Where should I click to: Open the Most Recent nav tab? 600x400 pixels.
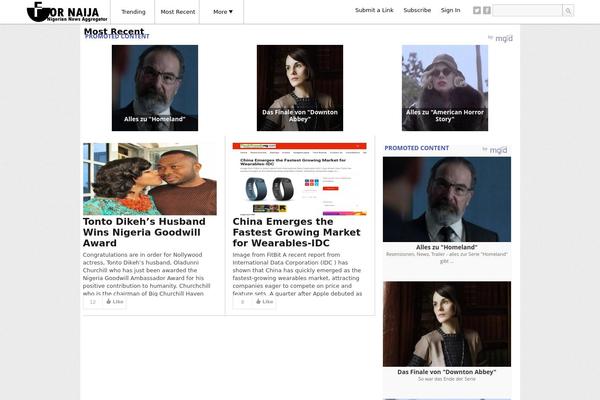pos(178,12)
